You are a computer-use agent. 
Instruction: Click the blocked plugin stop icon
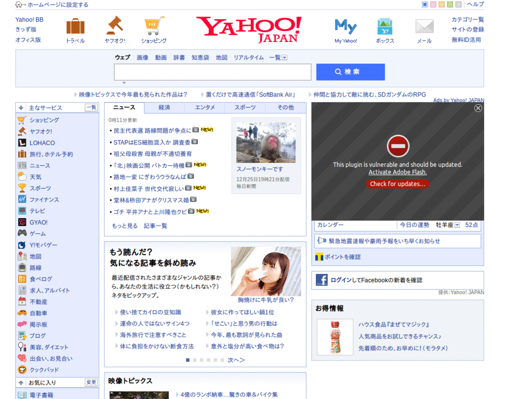398,146
